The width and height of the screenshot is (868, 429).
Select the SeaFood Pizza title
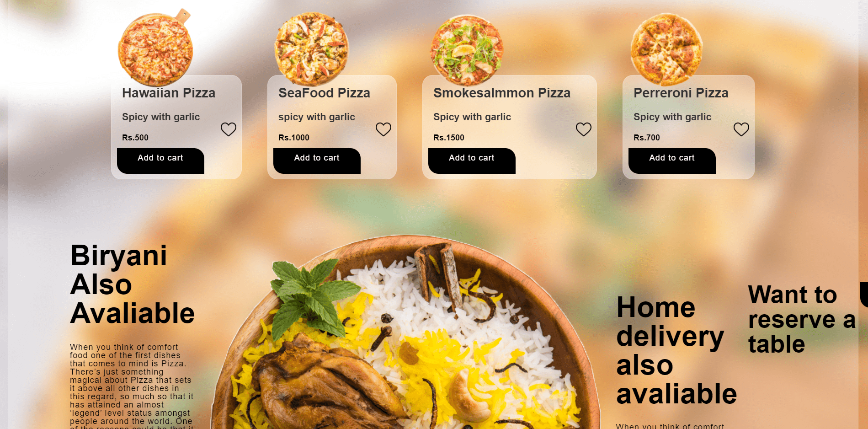324,93
